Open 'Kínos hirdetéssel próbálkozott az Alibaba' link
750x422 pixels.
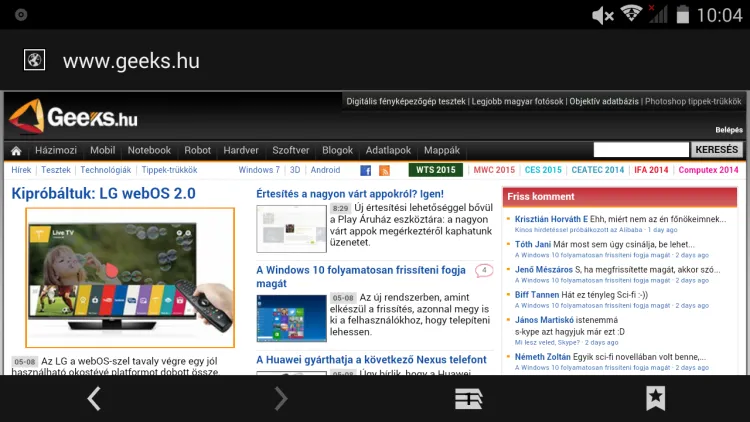pyautogui.click(x=578, y=230)
